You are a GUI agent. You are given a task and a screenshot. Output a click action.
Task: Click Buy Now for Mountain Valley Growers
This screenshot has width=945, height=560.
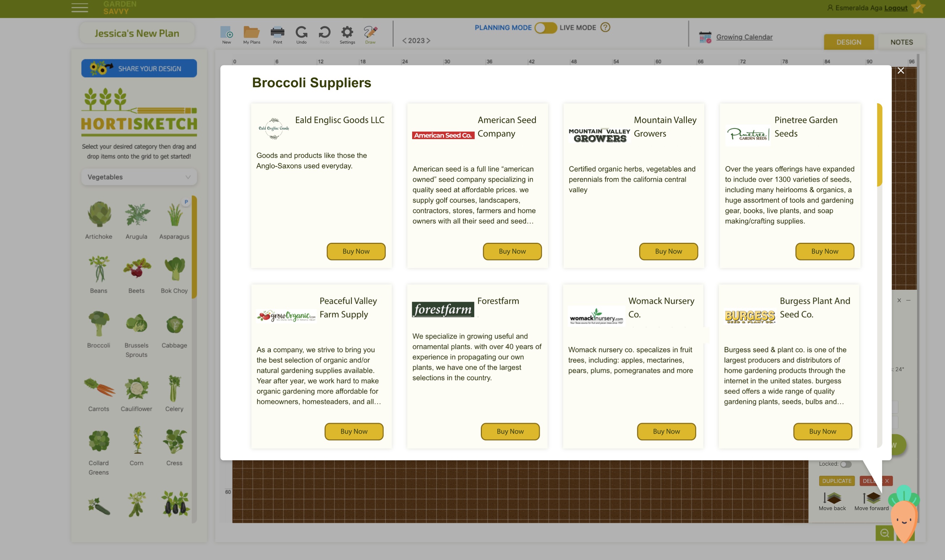pyautogui.click(x=668, y=251)
